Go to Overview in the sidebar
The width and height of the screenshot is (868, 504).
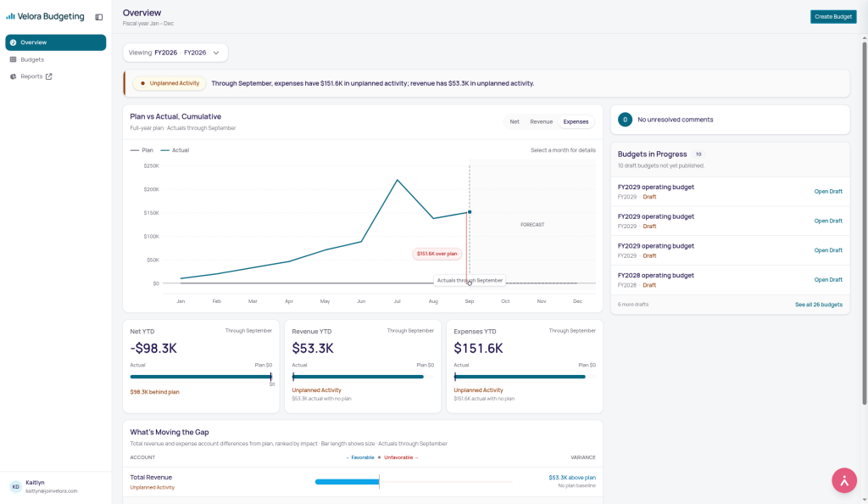click(55, 42)
